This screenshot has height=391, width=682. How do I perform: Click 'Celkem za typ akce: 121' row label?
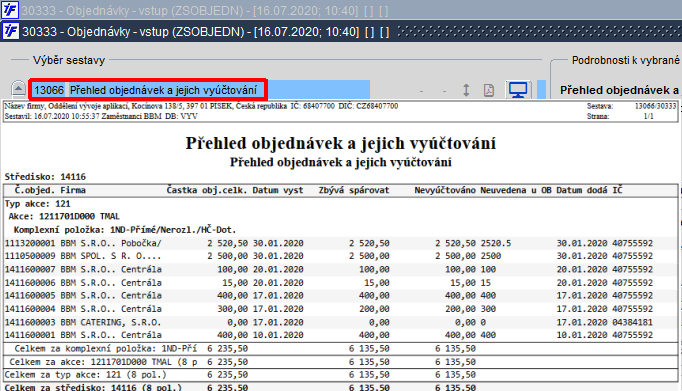(x=86, y=375)
